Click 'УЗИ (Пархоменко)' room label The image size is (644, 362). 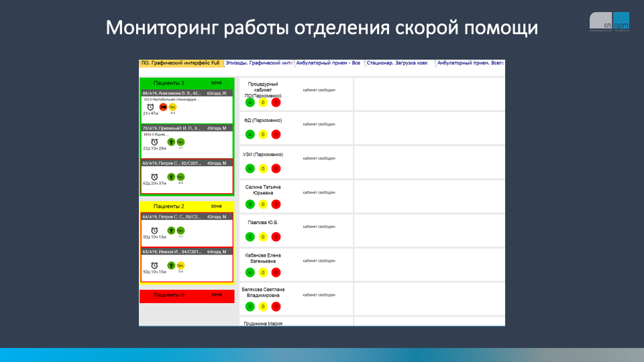(x=263, y=155)
